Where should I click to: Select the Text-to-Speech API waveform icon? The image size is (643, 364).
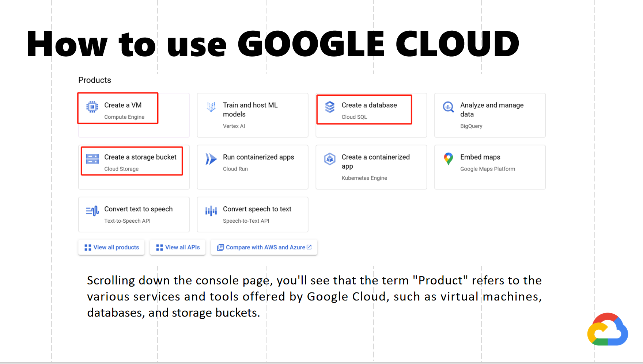pyautogui.click(x=92, y=210)
